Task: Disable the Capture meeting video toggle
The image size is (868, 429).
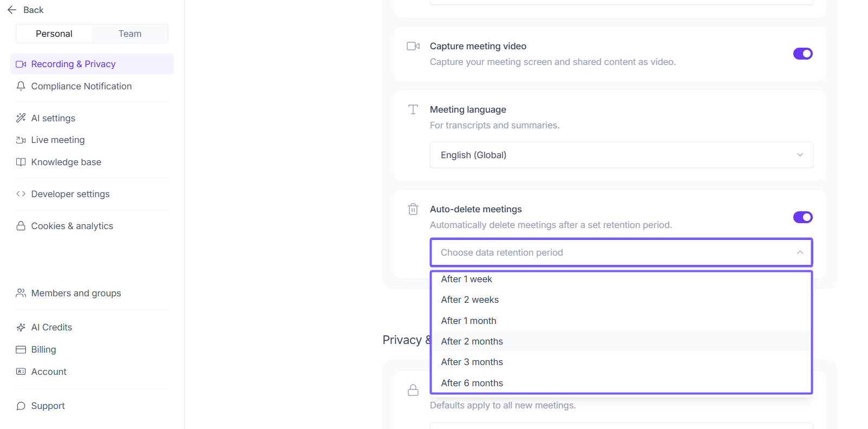Action: pos(802,54)
